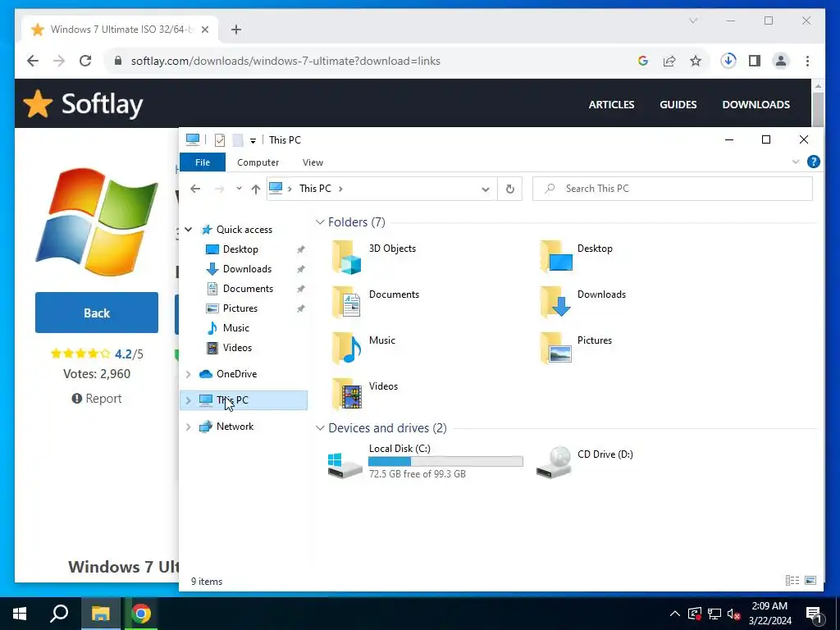
Task: Click the Explorer Properties quick access toolbar icon
Action: pos(220,140)
